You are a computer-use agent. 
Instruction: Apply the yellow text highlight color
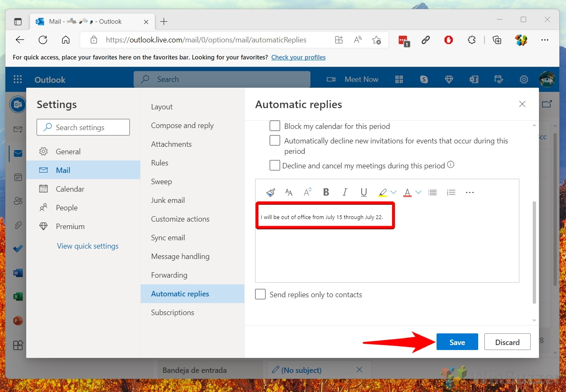(382, 192)
